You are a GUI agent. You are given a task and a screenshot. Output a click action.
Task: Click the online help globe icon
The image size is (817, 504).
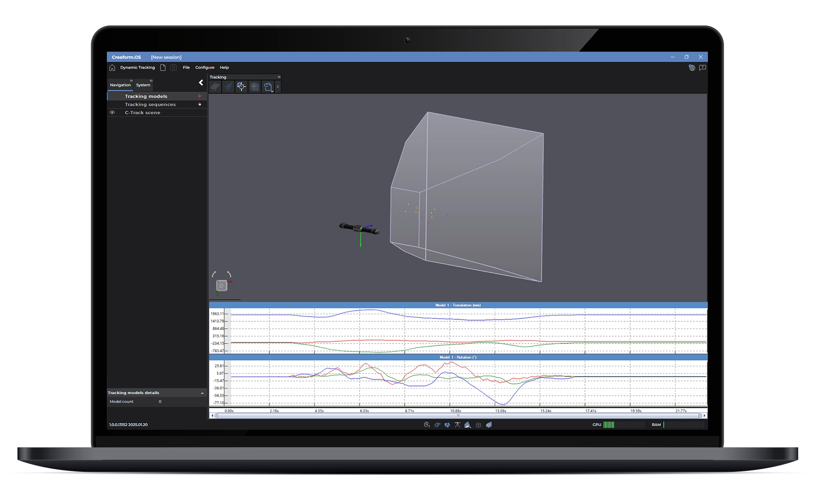point(692,68)
